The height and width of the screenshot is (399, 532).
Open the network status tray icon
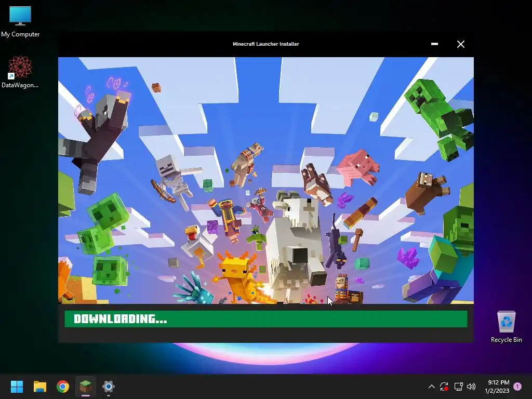tap(458, 387)
